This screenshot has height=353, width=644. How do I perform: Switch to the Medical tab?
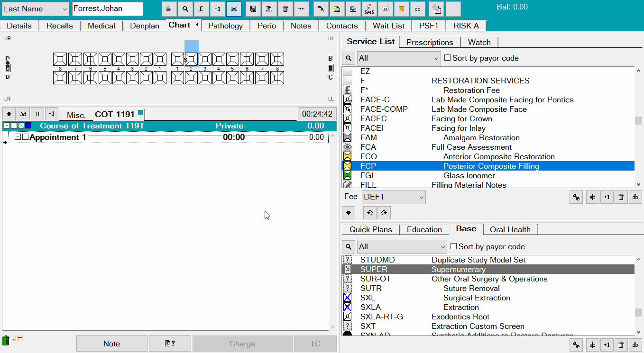point(101,26)
